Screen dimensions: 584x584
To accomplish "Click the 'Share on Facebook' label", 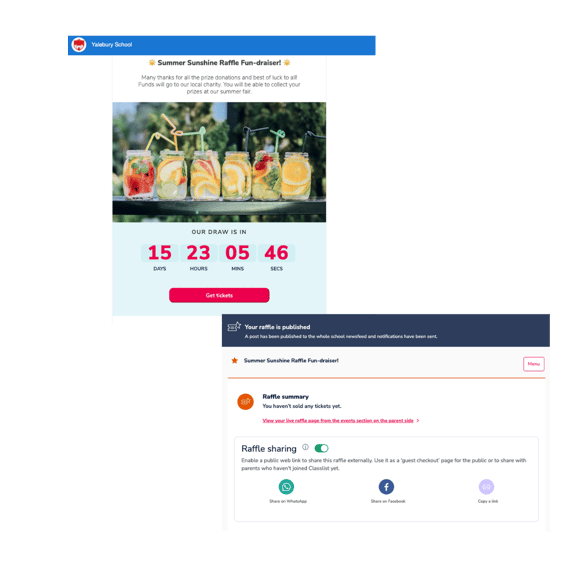I will 388,501.
